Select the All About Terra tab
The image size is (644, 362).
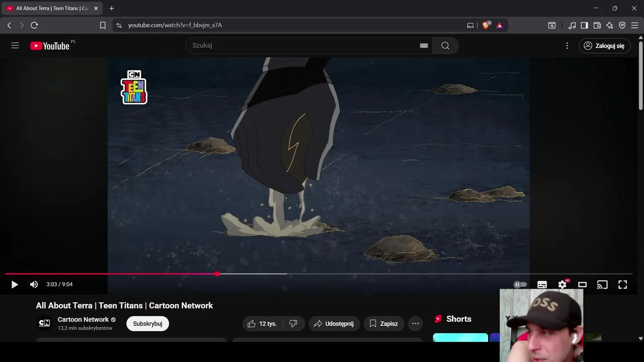point(52,9)
